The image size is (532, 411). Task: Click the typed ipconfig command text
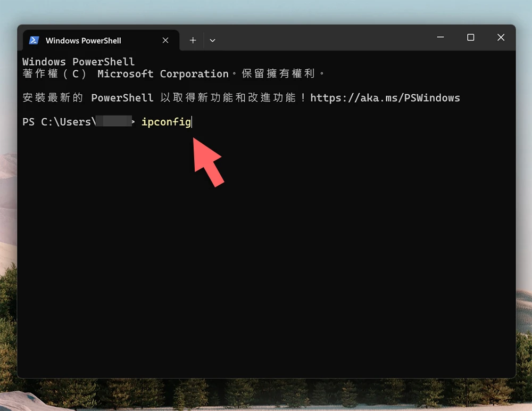pos(166,121)
